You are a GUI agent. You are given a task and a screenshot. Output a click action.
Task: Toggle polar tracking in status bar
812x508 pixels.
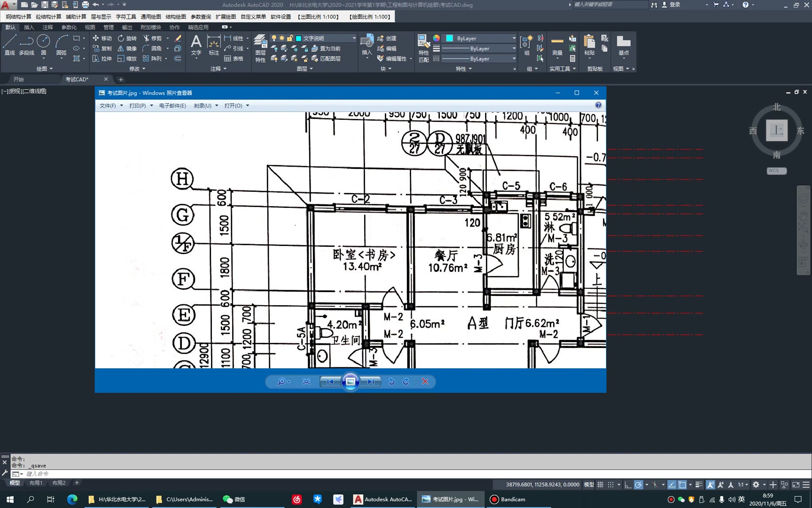[638, 484]
